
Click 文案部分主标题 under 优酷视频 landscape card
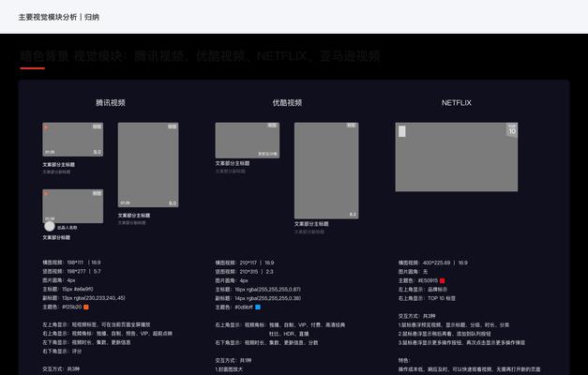tap(233, 163)
